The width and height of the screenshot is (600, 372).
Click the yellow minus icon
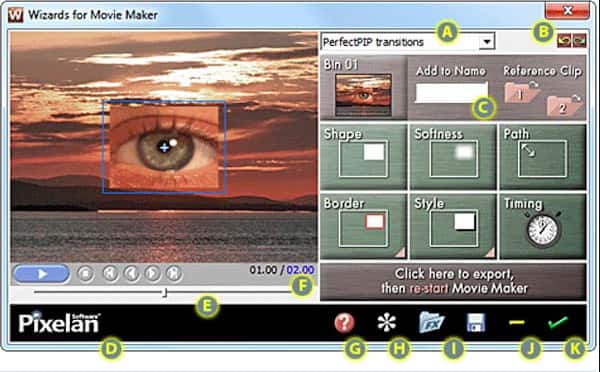pos(517,323)
